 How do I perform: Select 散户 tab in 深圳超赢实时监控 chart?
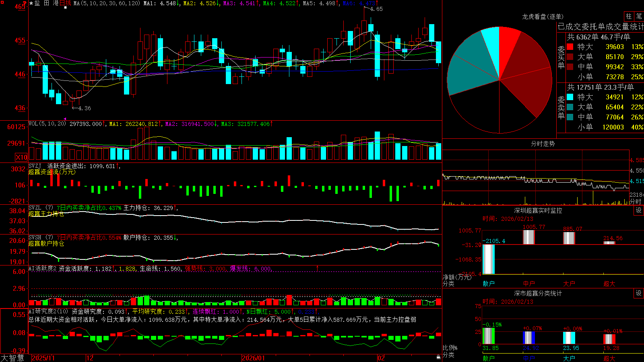coord(489,284)
